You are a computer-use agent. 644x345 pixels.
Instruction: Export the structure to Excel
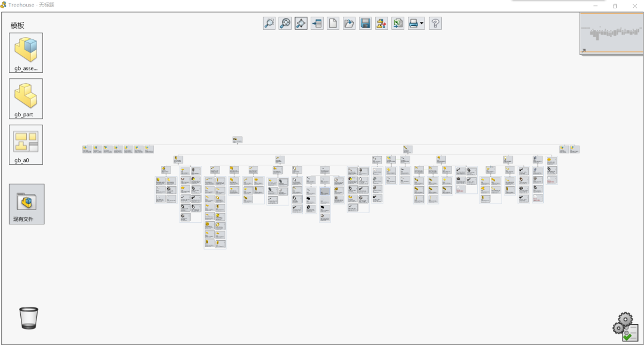point(397,23)
